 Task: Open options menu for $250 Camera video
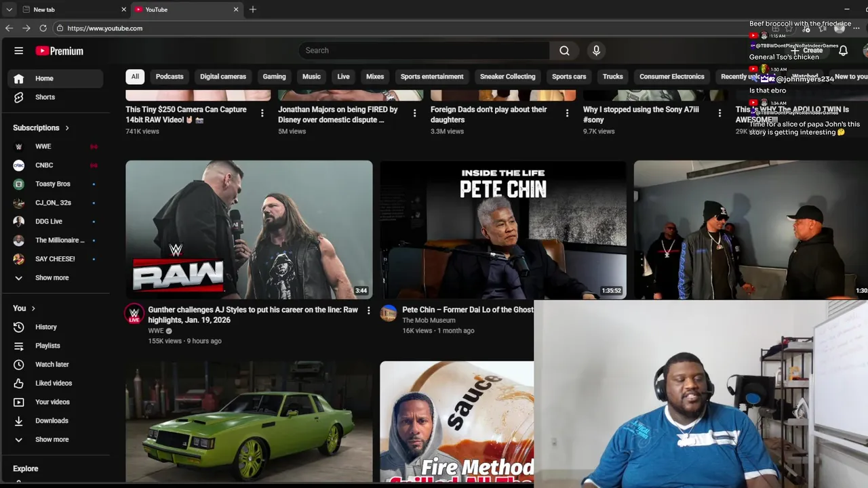pos(262,113)
